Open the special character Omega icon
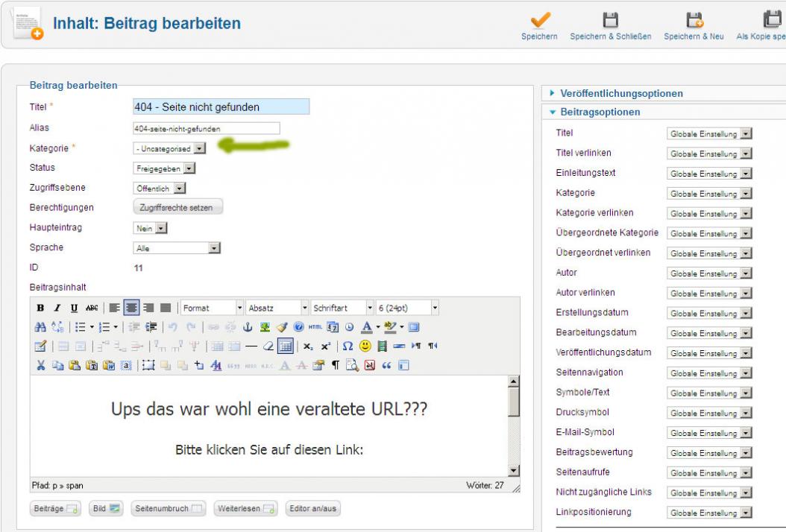 coord(348,346)
